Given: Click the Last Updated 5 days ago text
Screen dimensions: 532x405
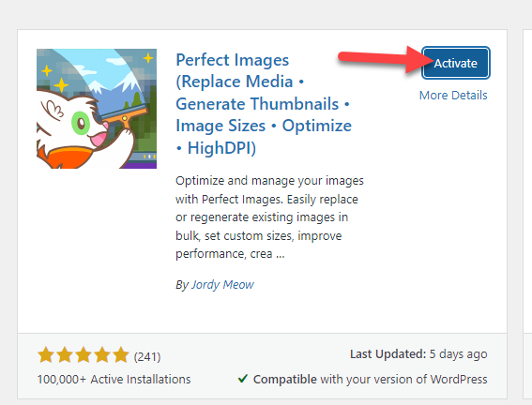Looking at the screenshot, I should 418,353.
